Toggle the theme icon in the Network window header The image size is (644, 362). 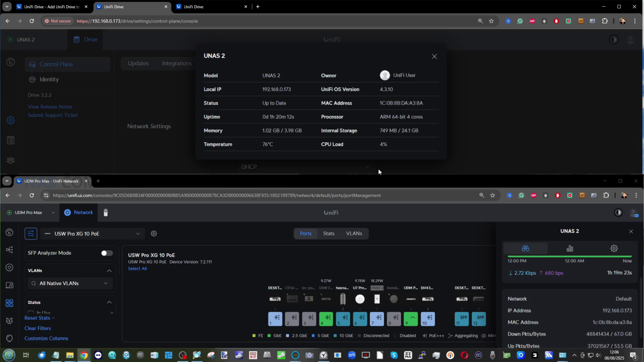[x=619, y=213]
